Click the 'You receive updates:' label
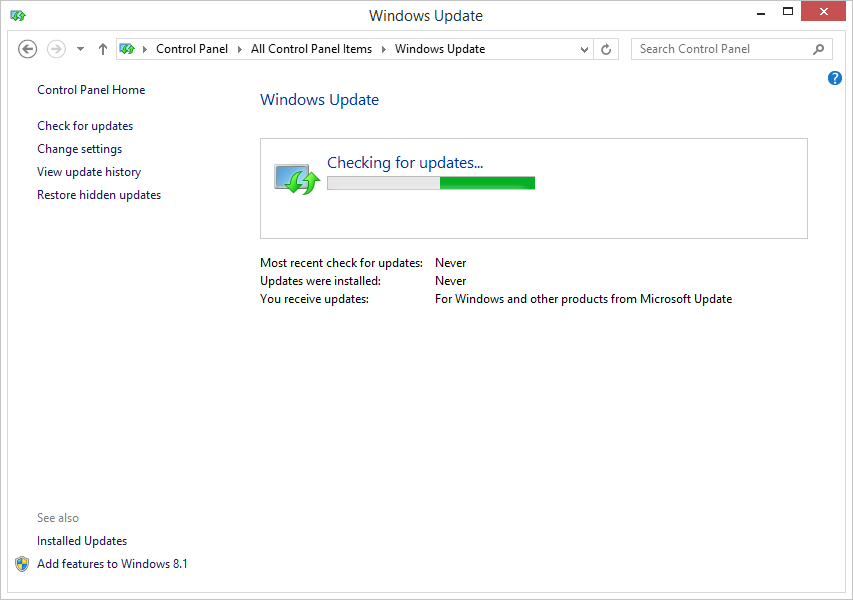The height and width of the screenshot is (600, 853). (314, 299)
